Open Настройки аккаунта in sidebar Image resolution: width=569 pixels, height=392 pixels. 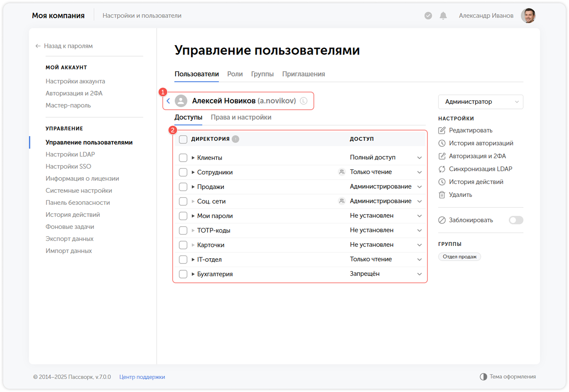coord(75,81)
